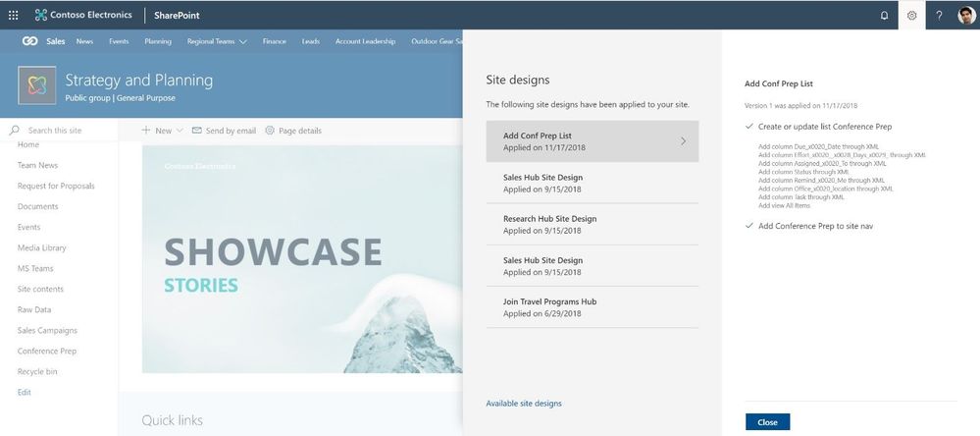Click the Strategy and Planning site logo
The image size is (980, 436).
pos(37,85)
